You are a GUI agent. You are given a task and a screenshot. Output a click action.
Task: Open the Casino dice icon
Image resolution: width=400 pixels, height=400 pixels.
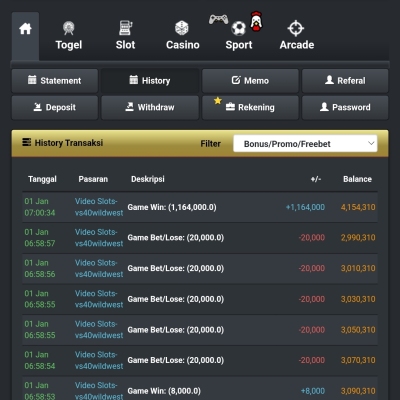click(x=182, y=28)
